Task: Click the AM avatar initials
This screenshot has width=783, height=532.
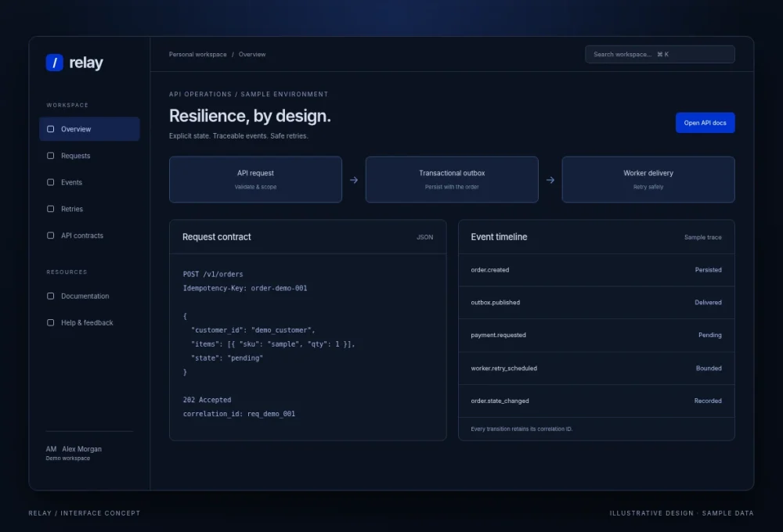Action: [51, 448]
